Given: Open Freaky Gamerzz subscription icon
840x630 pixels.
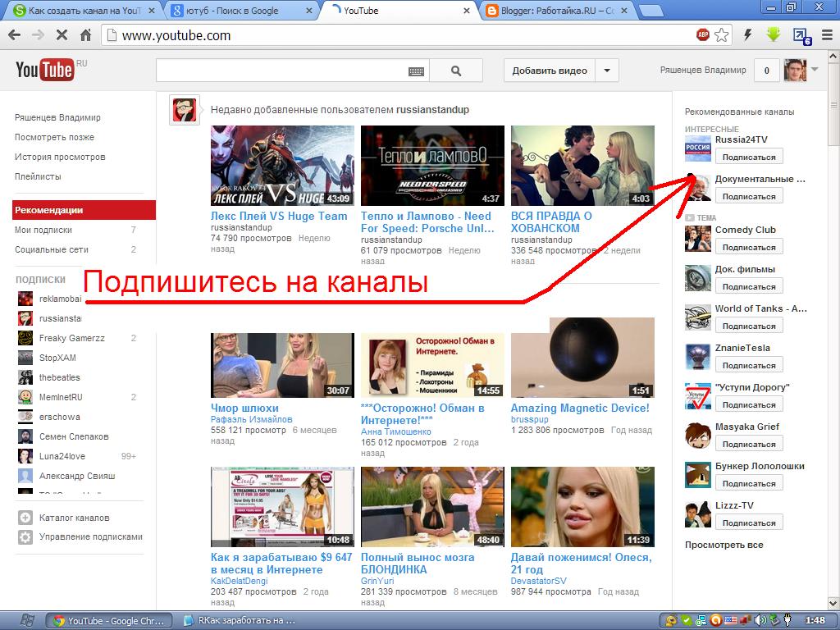Looking at the screenshot, I should [x=25, y=338].
